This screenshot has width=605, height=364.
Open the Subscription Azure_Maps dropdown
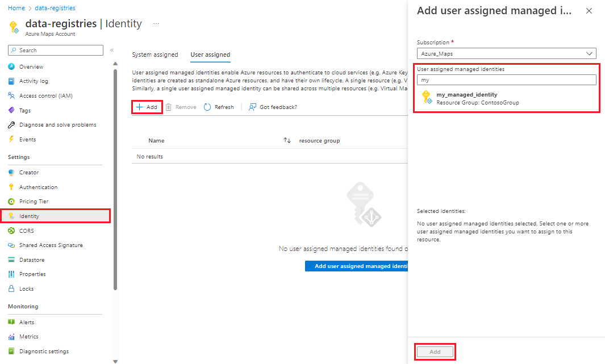pos(507,53)
